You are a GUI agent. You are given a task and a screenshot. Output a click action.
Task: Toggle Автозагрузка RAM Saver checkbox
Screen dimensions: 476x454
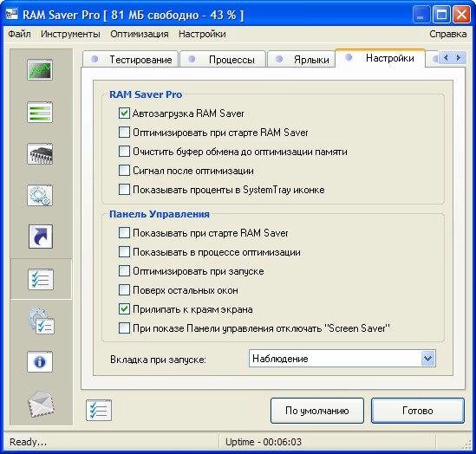pos(124,114)
